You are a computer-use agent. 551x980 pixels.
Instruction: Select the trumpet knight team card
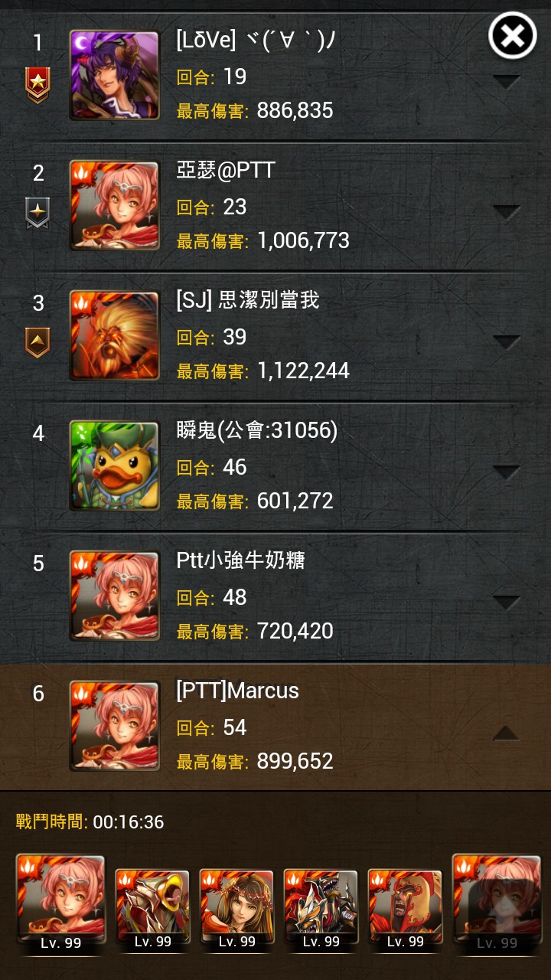(x=152, y=909)
